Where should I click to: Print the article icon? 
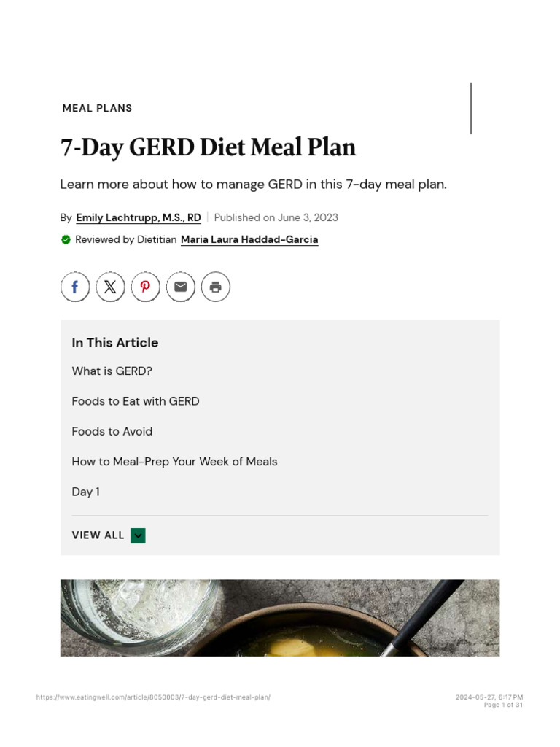pos(215,287)
